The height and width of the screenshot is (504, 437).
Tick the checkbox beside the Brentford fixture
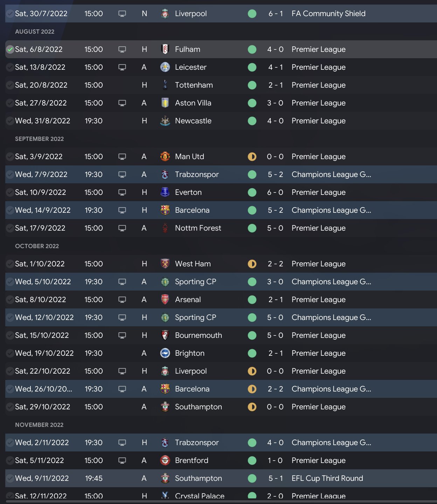10,461
